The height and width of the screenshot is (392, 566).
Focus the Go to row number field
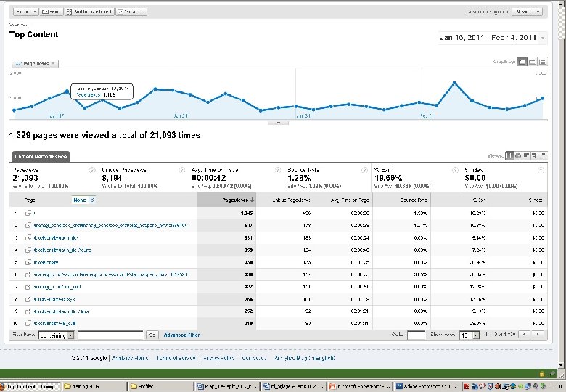coord(417,335)
